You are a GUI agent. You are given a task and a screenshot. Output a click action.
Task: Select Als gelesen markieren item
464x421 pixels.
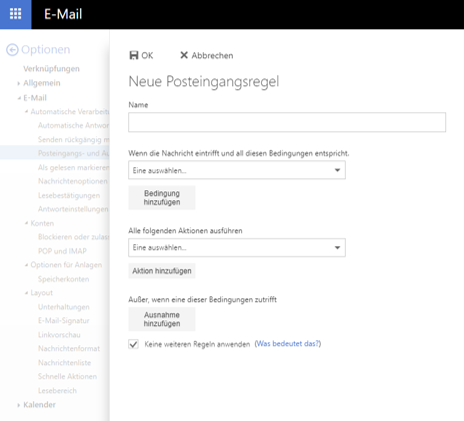[x=73, y=167]
